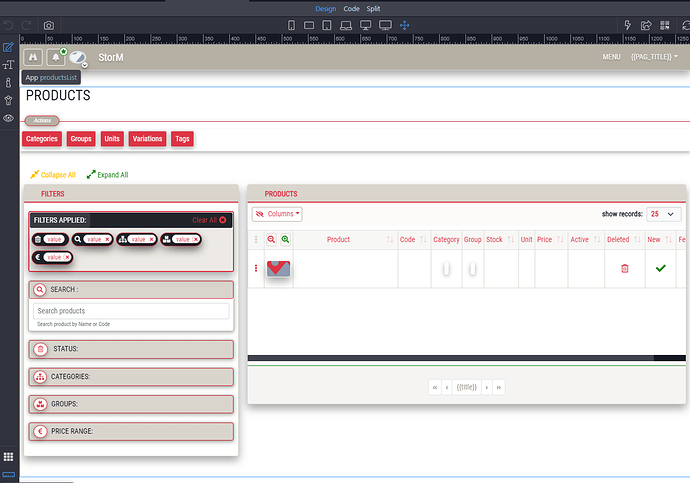Focus the Search products input field

tap(131, 311)
